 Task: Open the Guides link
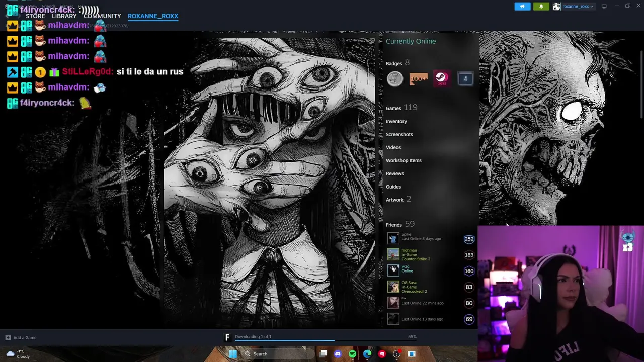(393, 187)
